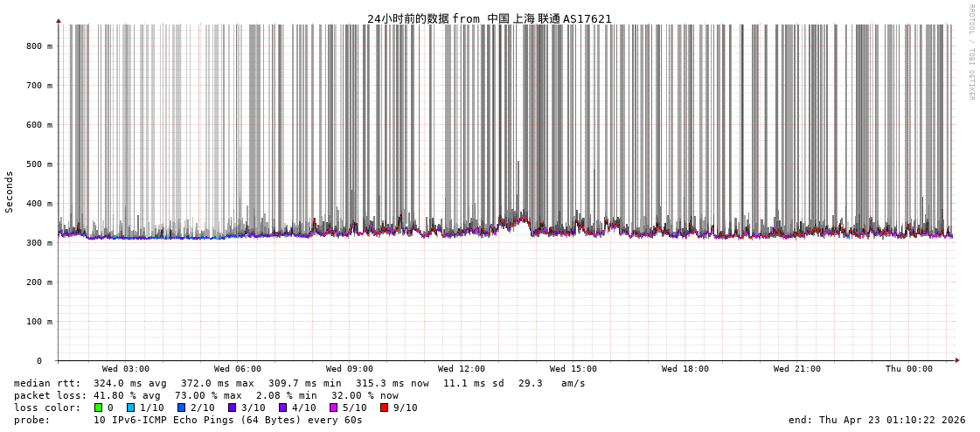Image resolution: width=980 pixels, height=432 pixels.
Task: Click the 300 m y-axis tick label
Action: 39,243
